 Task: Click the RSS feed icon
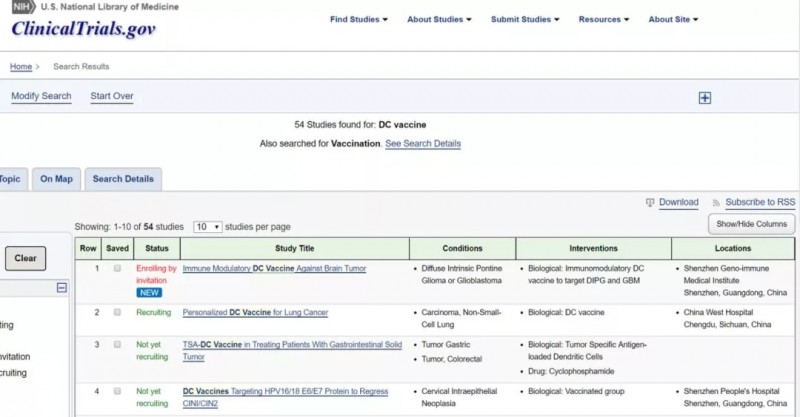click(716, 203)
